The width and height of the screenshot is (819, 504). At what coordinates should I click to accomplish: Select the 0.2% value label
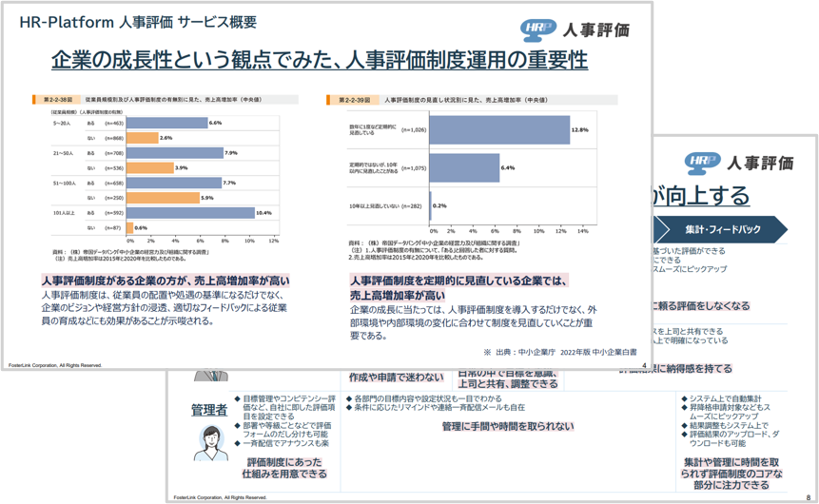tap(439, 205)
